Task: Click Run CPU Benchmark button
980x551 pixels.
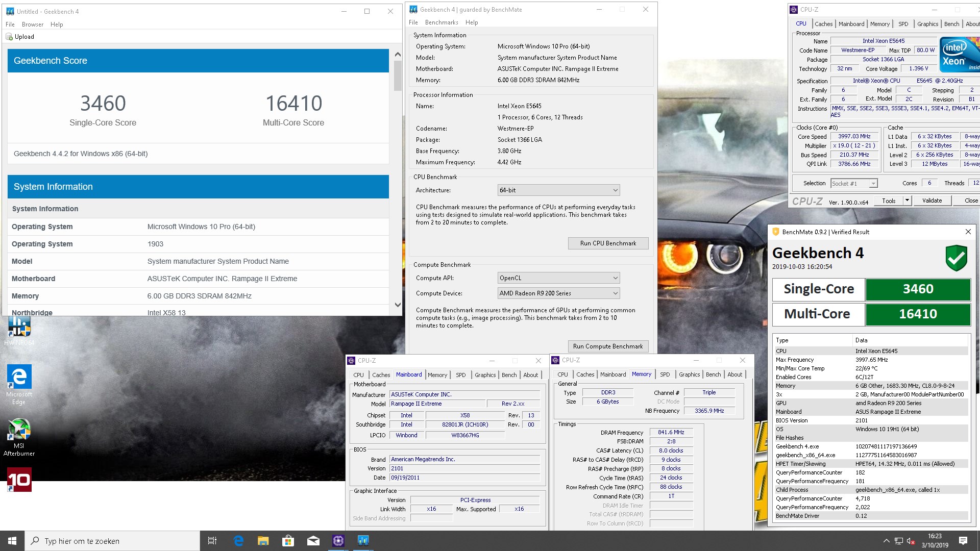Action: [608, 243]
